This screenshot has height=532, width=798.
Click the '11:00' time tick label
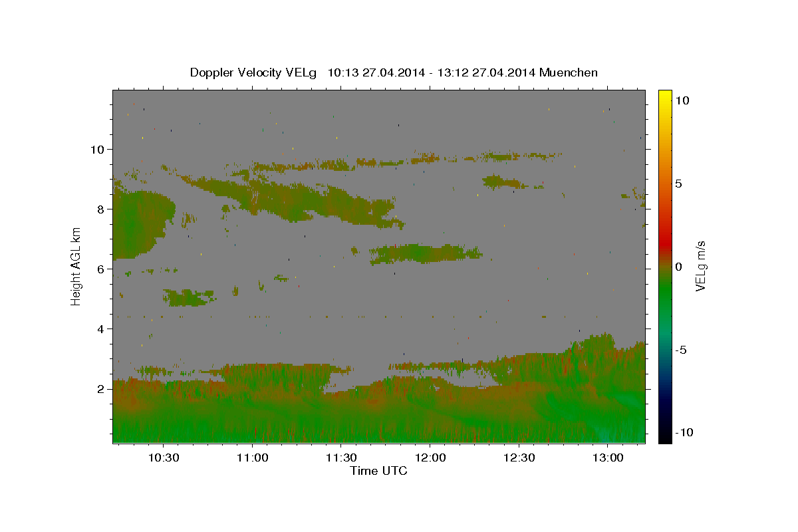[x=252, y=458]
